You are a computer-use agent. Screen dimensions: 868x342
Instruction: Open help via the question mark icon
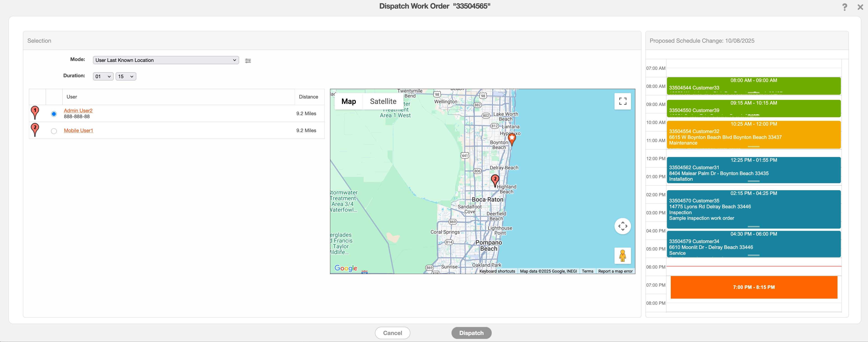coord(845,7)
